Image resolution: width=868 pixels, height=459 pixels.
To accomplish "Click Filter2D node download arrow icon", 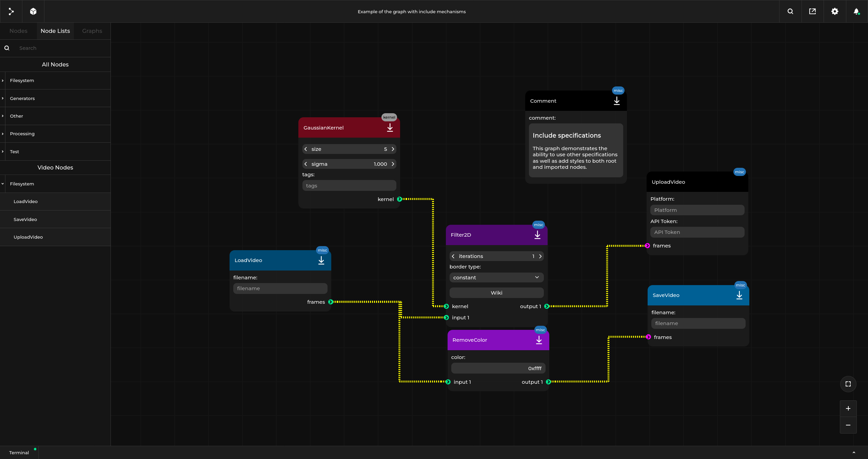I will [537, 235].
